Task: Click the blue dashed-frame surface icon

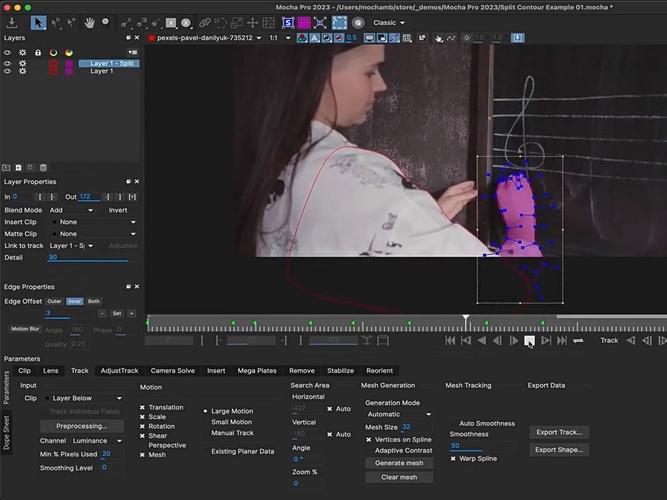Action: 339,23
